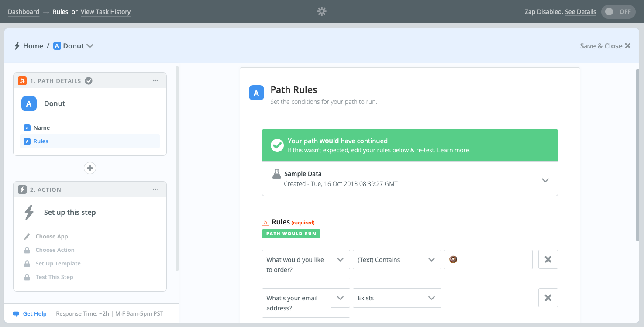Click the Path Rules heading

[x=294, y=89]
